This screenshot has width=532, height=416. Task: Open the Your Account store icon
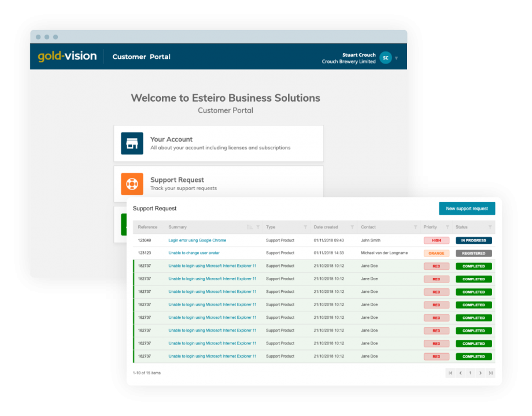click(x=132, y=143)
